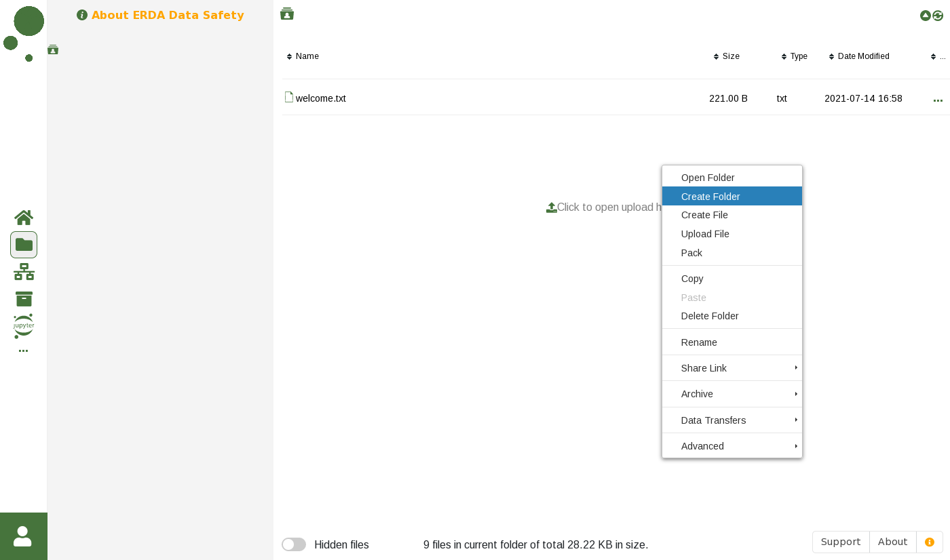Screen dimensions: 950x560
Task: Open About ERDA Data Safety link
Action: click(167, 15)
